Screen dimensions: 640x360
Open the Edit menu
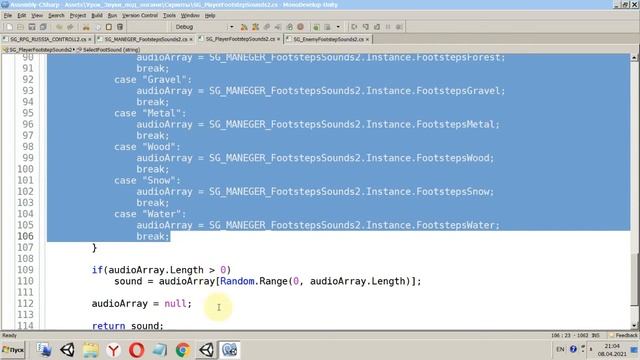(22, 16)
